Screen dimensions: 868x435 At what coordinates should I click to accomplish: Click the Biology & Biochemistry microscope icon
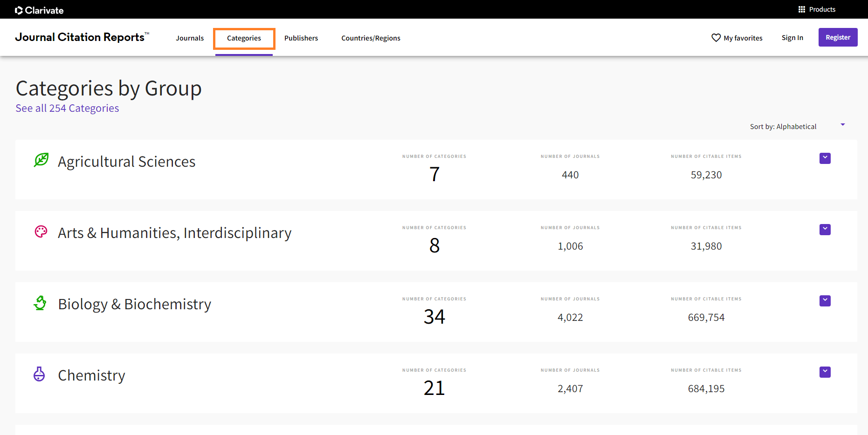[40, 303]
